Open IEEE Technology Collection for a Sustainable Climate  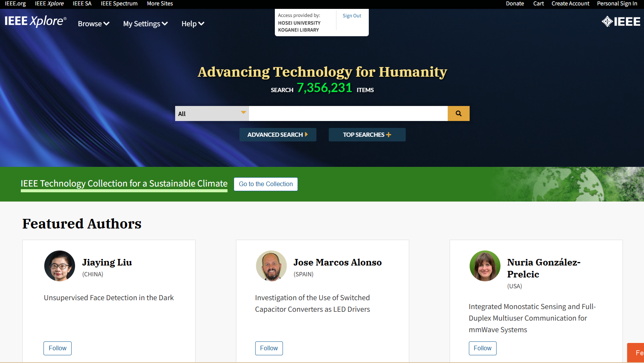click(124, 183)
